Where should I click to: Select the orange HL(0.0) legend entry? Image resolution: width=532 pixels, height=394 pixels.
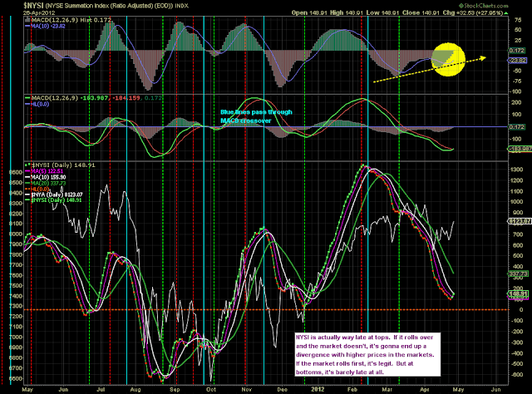[x=37, y=189]
